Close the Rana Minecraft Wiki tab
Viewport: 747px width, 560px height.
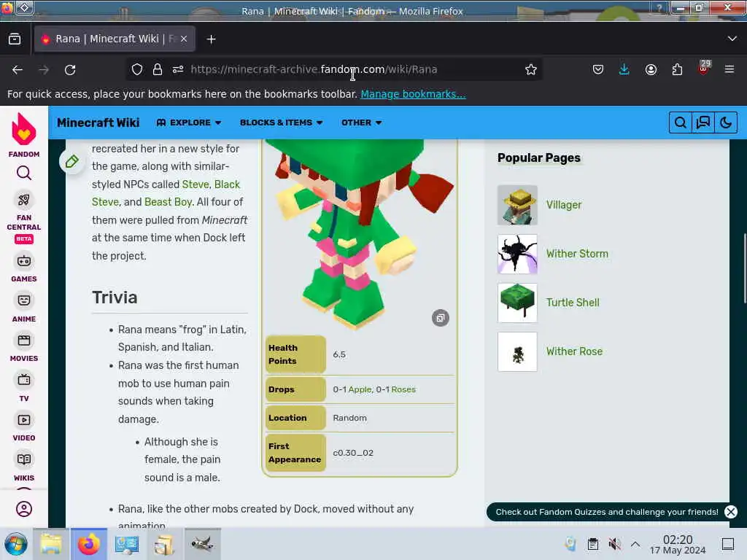[184, 39]
